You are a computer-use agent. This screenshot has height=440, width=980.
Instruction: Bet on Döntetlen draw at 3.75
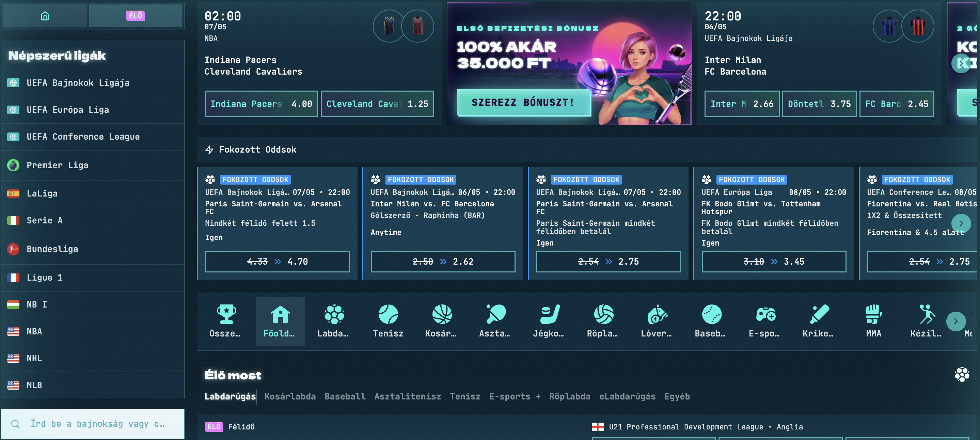(819, 104)
